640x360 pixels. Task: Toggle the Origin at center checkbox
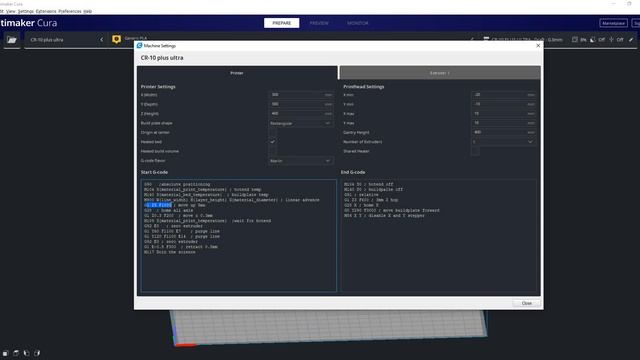(x=272, y=133)
